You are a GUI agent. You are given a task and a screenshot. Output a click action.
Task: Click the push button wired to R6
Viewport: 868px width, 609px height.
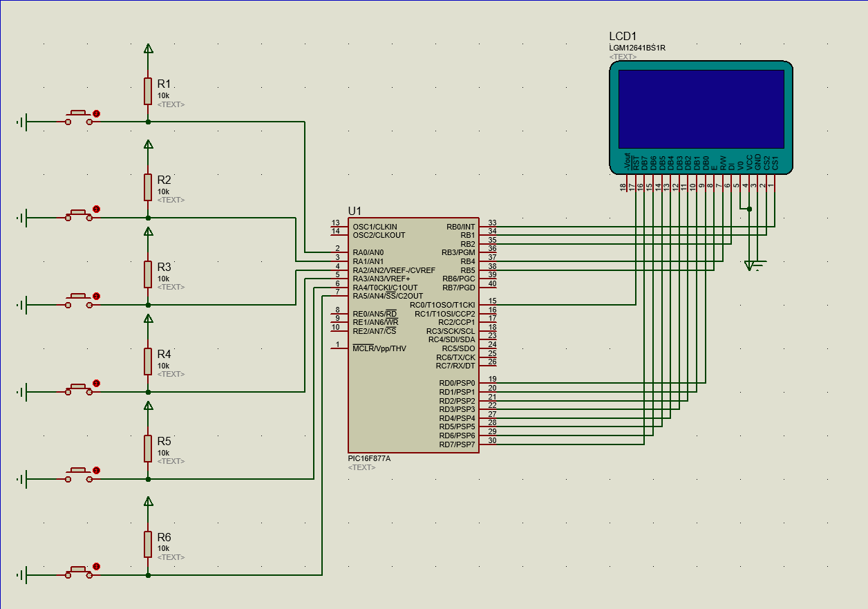(x=79, y=571)
